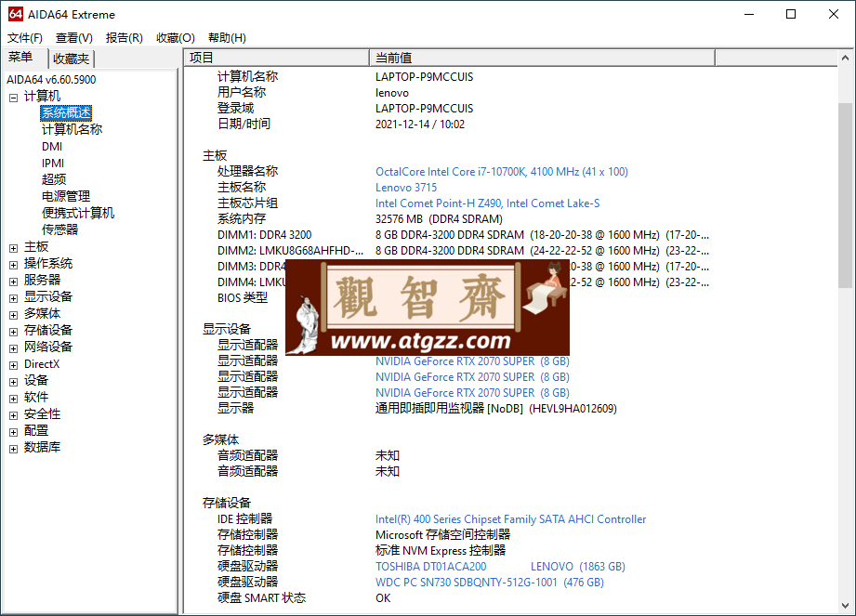Expand the 安全性 tree node
This screenshot has height=616, width=856.
(14, 415)
